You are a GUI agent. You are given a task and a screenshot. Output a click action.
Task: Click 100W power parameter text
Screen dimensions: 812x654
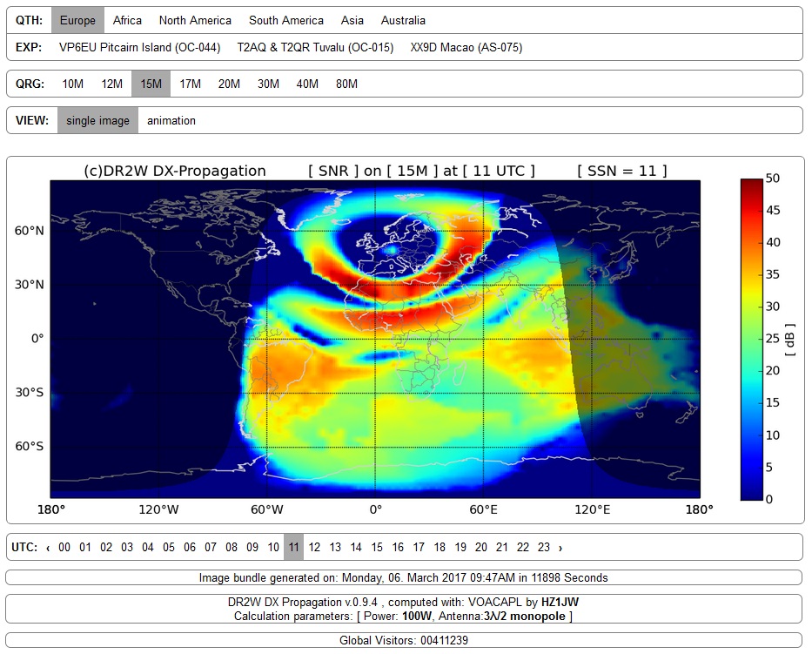(x=417, y=617)
